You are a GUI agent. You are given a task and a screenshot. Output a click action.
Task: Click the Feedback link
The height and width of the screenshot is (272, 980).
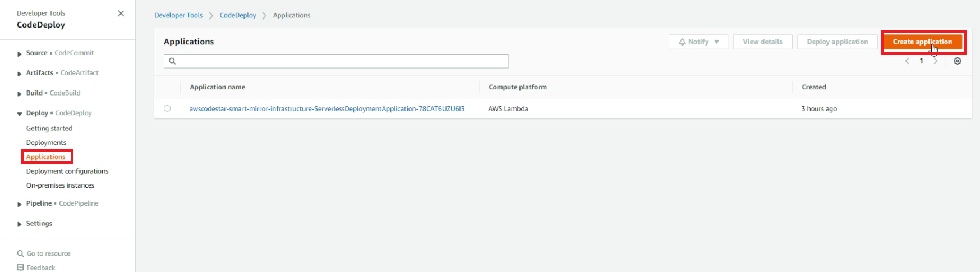(x=41, y=268)
